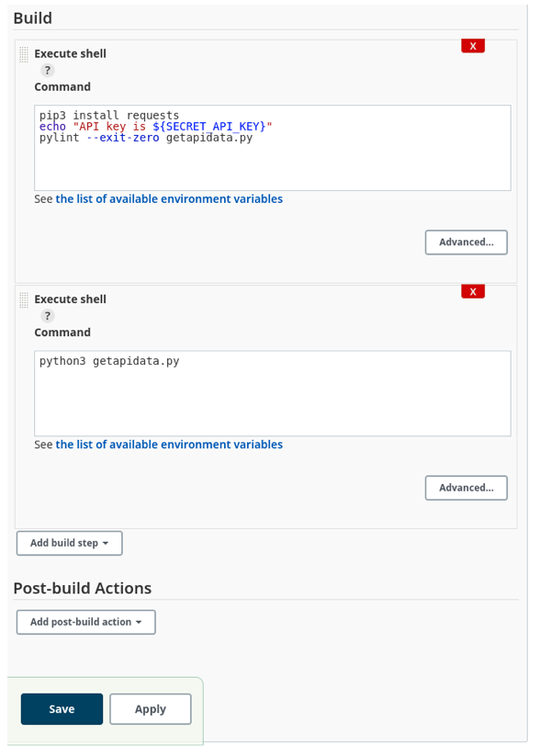Select the Build section heading
Viewport: 540px width, 756px height.
33,18
